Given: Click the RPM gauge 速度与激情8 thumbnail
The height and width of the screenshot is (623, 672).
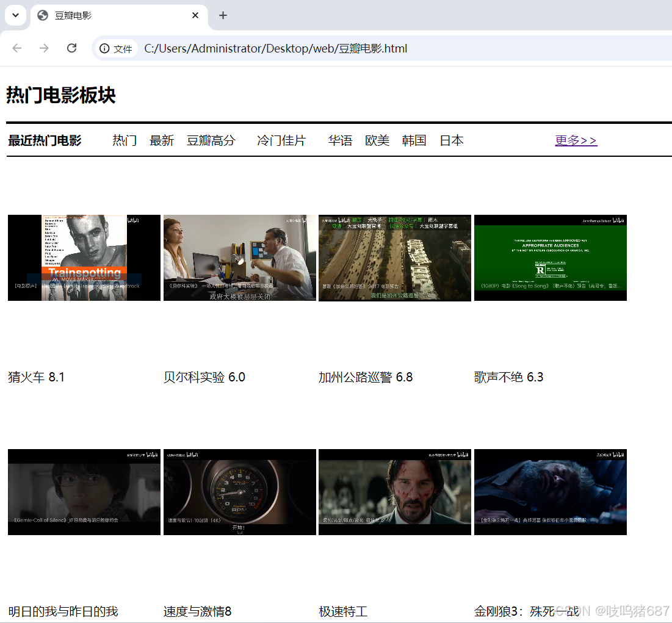Looking at the screenshot, I should 240,492.
